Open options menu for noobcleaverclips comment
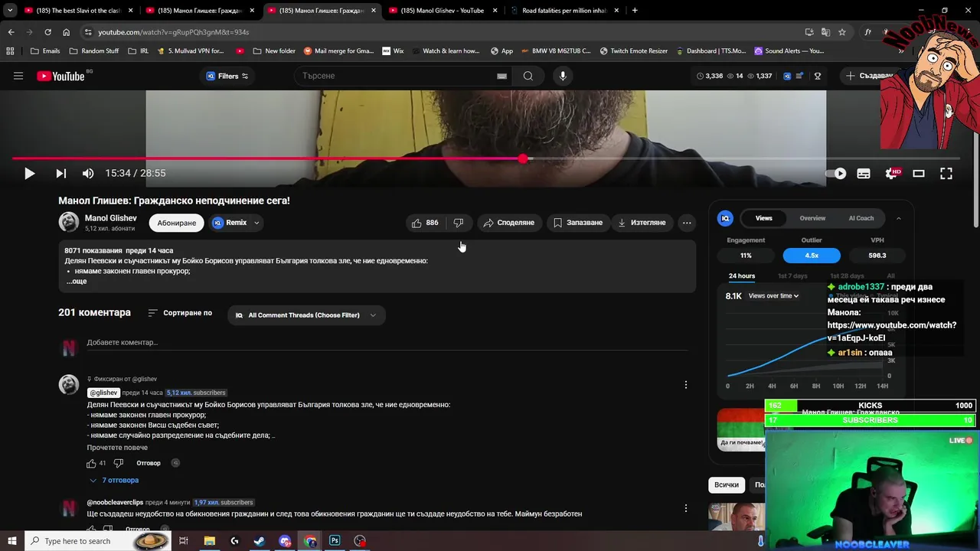The width and height of the screenshot is (980, 551). tap(686, 508)
